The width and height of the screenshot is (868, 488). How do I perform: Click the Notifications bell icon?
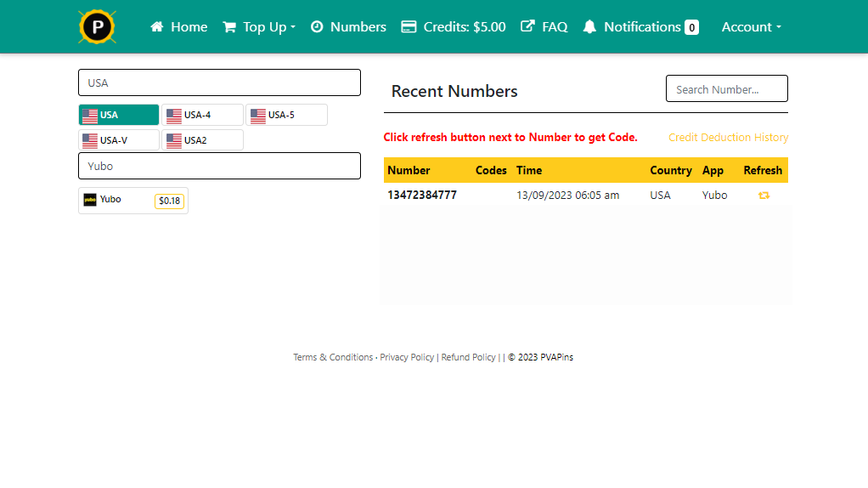(589, 26)
